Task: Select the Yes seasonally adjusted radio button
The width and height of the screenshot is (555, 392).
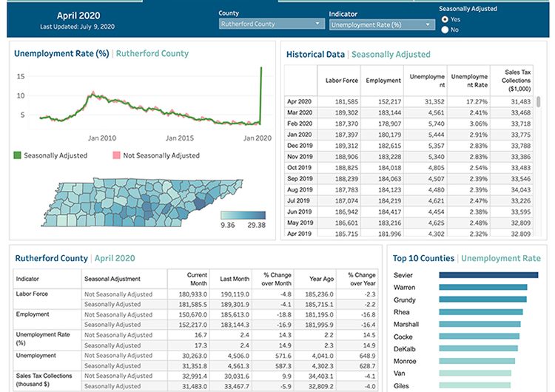Action: tap(445, 19)
